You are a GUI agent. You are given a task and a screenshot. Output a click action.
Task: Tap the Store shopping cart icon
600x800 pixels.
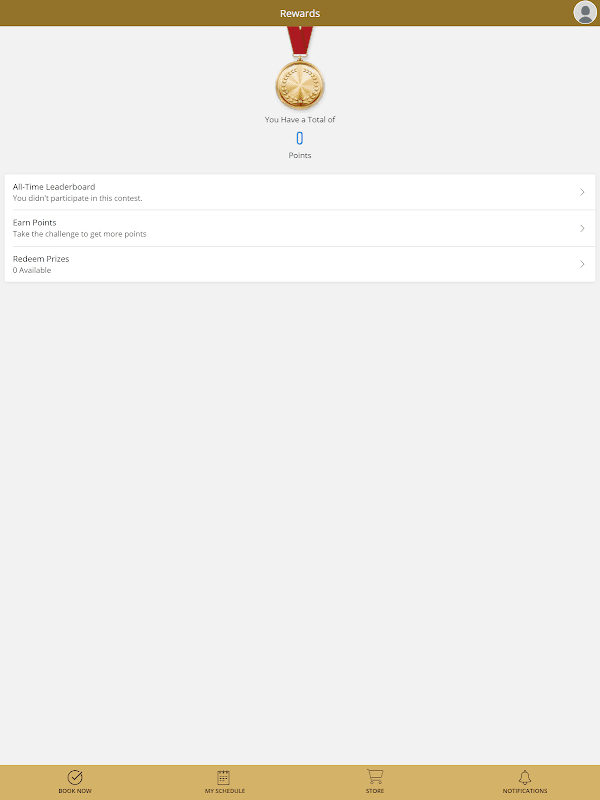[x=375, y=777]
